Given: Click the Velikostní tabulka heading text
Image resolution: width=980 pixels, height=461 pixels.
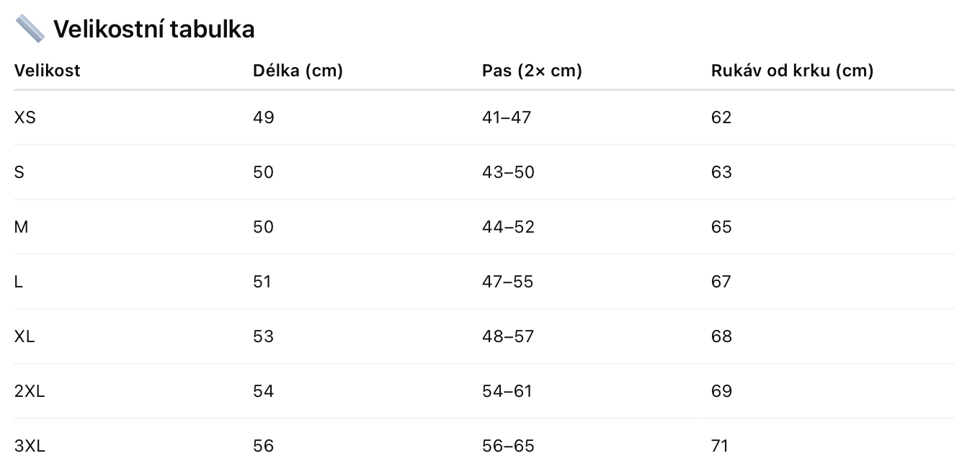Looking at the screenshot, I should click(x=153, y=30).
